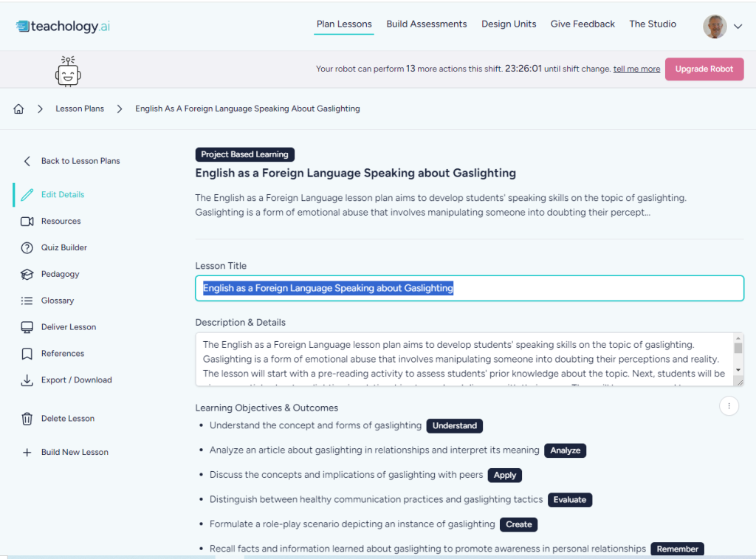756x559 pixels.
Task: Click the Deliver Lesson monitor icon
Action: tap(27, 327)
